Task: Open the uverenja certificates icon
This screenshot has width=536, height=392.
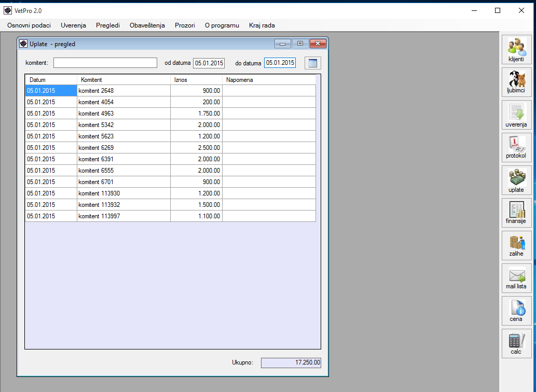Action: [x=516, y=115]
